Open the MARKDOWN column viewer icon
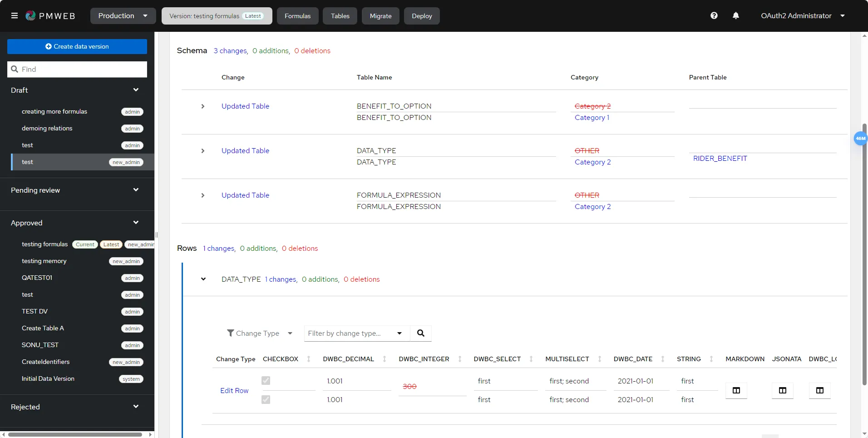The image size is (868, 438). [736, 390]
